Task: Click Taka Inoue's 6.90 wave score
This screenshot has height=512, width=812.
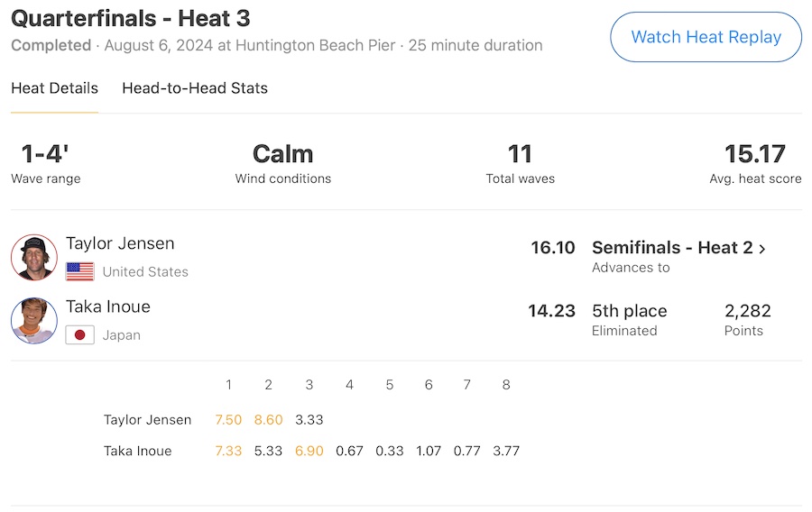Action: pyautogui.click(x=309, y=451)
